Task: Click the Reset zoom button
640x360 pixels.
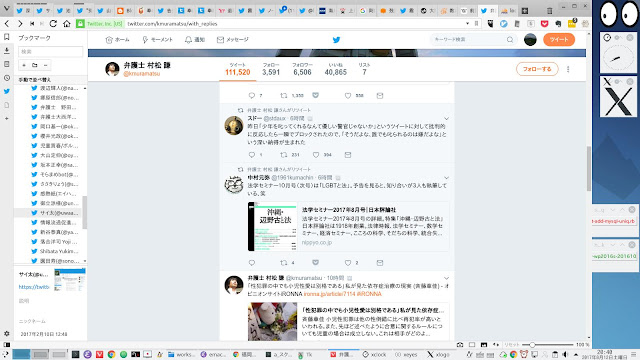Action: tap(511, 345)
